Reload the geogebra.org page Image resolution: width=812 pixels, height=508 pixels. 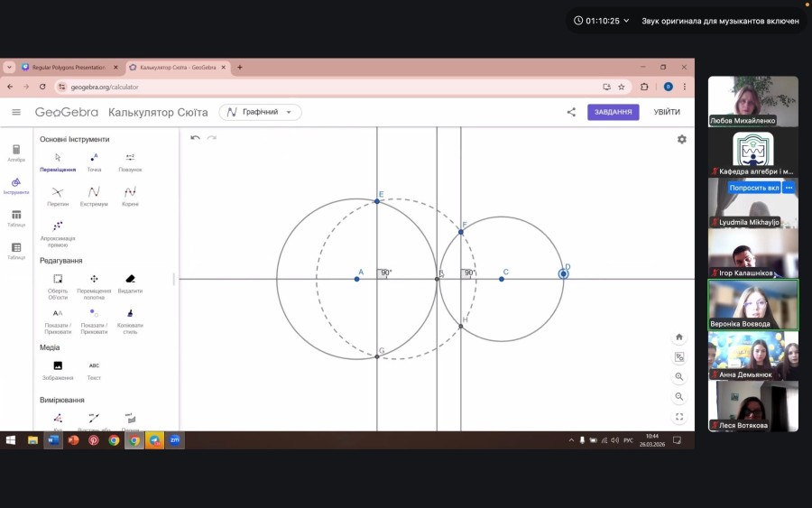[x=42, y=87]
